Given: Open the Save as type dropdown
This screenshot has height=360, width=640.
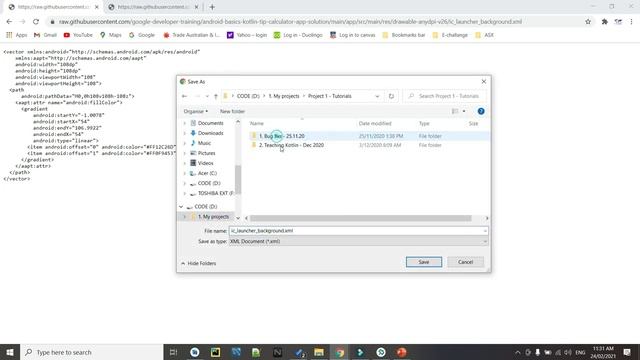Looking at the screenshot, I should (358, 242).
